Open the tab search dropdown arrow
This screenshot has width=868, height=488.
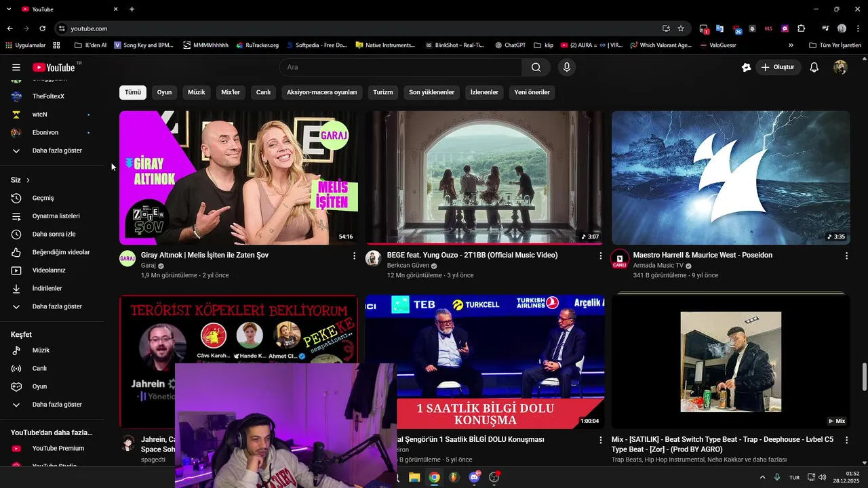click(x=9, y=9)
